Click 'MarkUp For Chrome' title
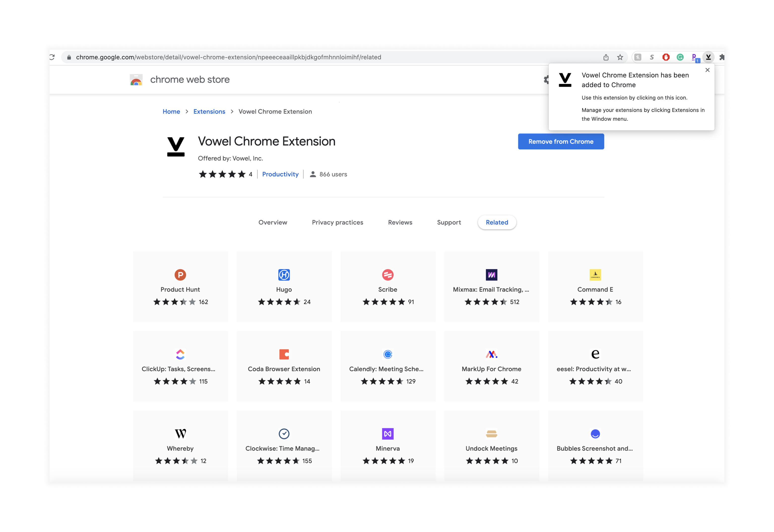 (x=491, y=369)
